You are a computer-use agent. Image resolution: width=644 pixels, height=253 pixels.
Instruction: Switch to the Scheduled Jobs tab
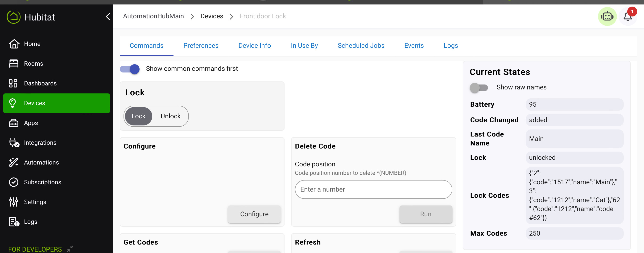[361, 45]
